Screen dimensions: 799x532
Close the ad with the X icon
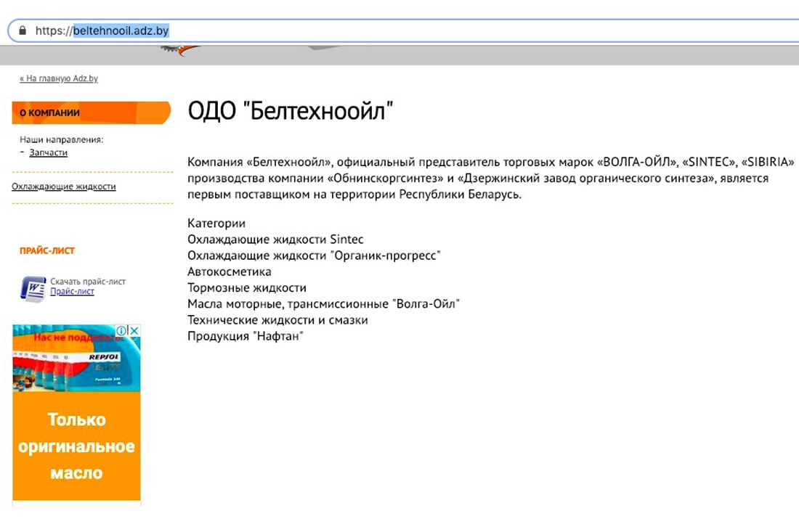click(x=134, y=330)
